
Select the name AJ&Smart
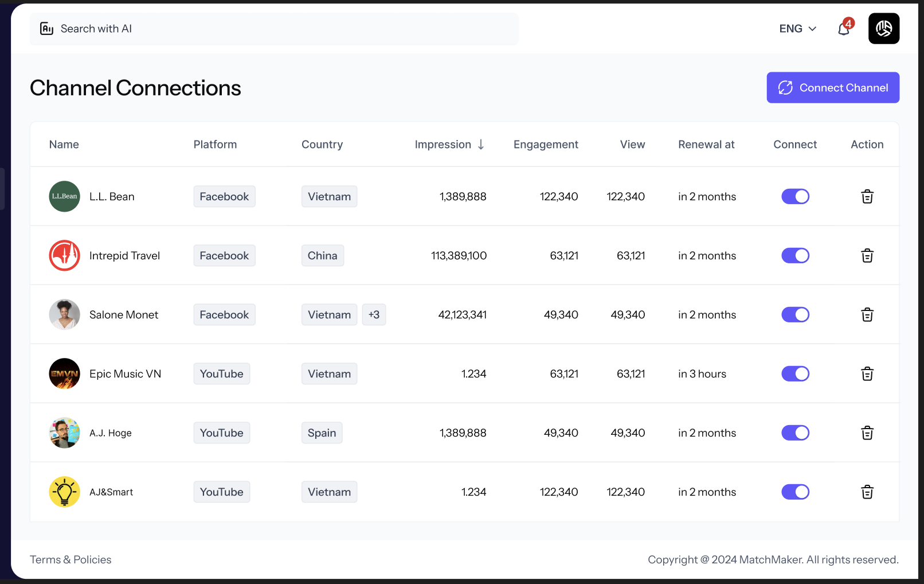point(111,492)
